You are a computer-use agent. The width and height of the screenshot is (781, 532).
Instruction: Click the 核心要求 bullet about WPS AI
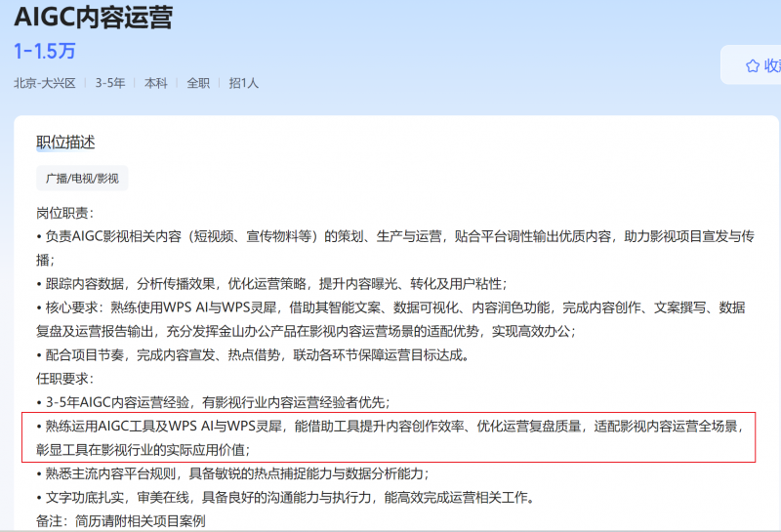(x=390, y=307)
